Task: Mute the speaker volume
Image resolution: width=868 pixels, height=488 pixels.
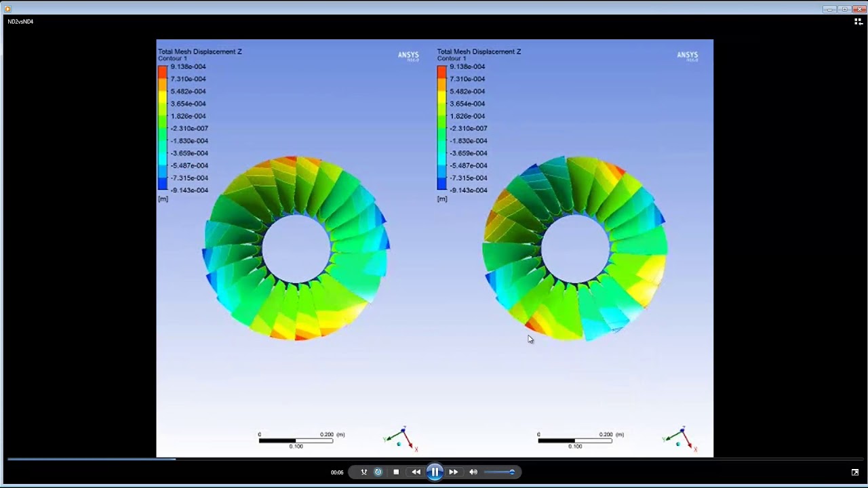Action: click(473, 472)
